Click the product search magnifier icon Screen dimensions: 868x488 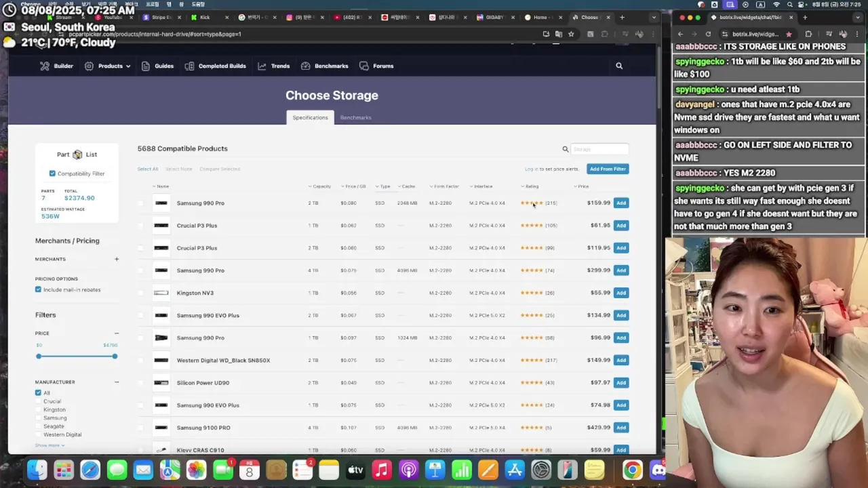pyautogui.click(x=565, y=149)
